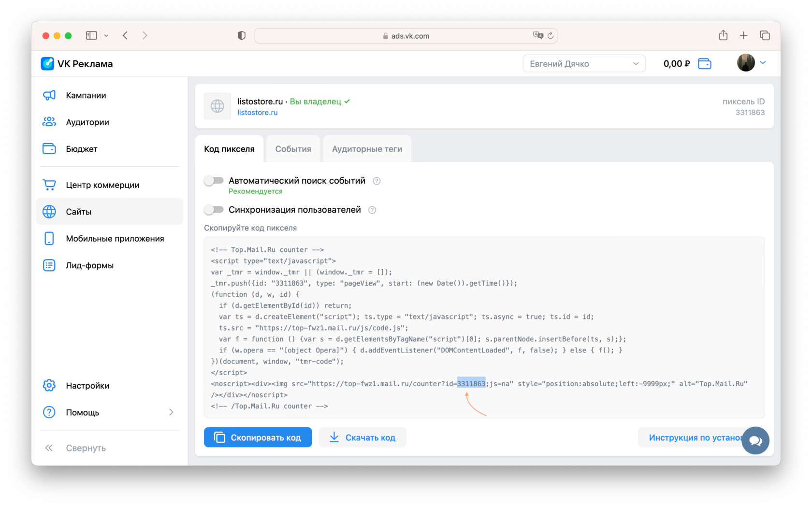The height and width of the screenshot is (507, 812).
Task: Go back with the Safari back arrow
Action: pos(125,35)
